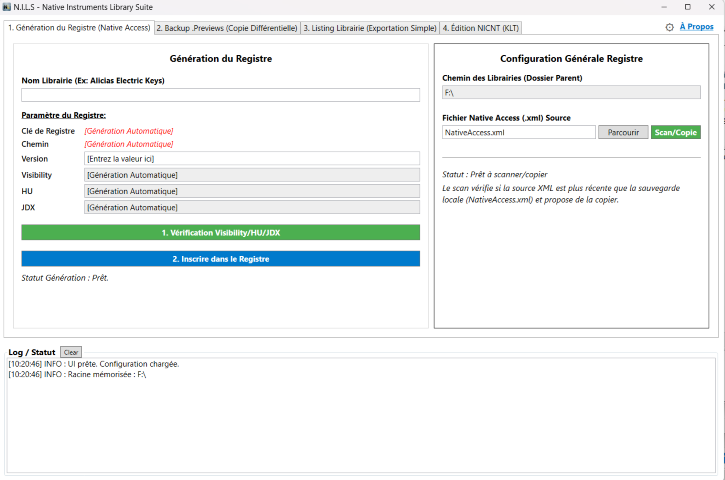Select the Édition NICNT (KLT) tab

tap(480, 28)
